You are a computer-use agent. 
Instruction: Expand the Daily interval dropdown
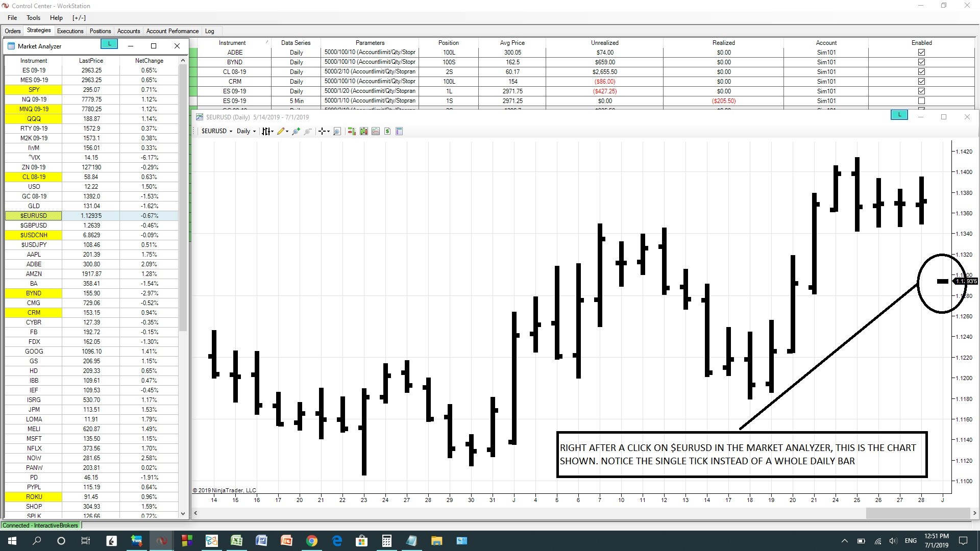tap(247, 131)
